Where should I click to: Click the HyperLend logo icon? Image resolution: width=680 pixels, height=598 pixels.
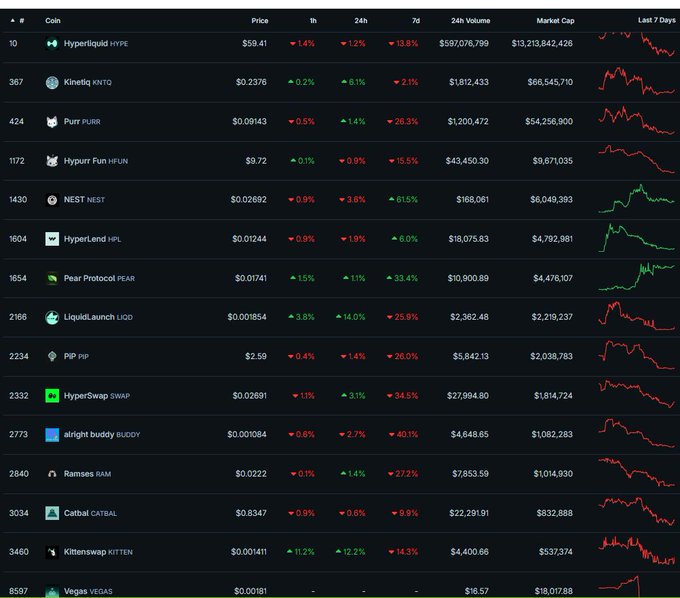click(52, 239)
